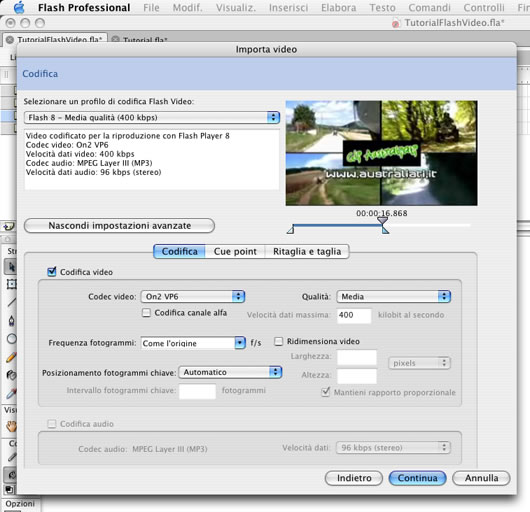Click the in-point trim marker under the scrub bar

coord(290,230)
